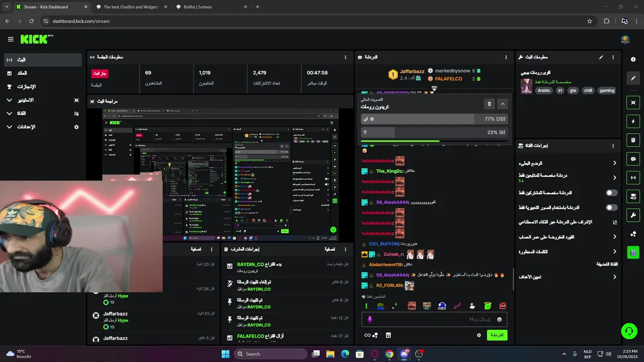This screenshot has width=644, height=362.
Task: Expand the set goals row chevron
Action: [614, 277]
